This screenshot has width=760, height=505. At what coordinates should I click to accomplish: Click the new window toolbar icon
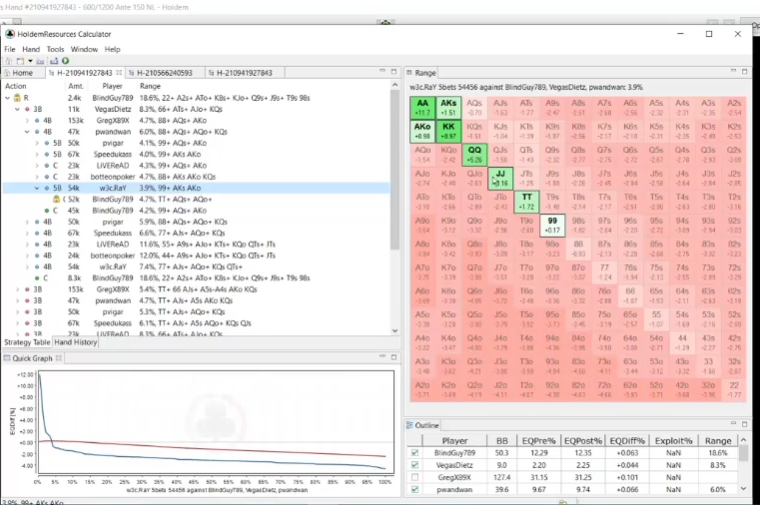(20, 61)
